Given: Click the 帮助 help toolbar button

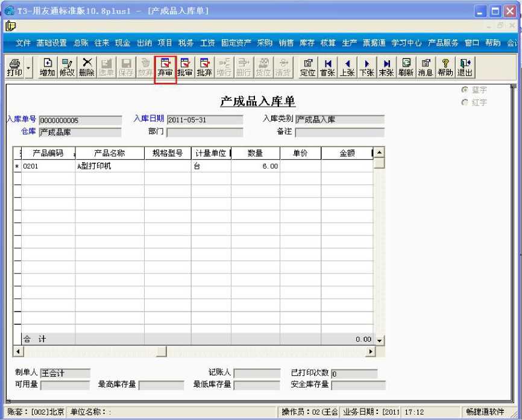Looking at the screenshot, I should coord(445,67).
